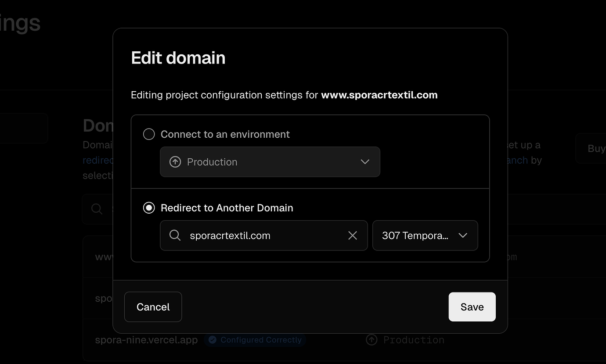
Task: Clear the domain input using the X icon
Action: [353, 236]
